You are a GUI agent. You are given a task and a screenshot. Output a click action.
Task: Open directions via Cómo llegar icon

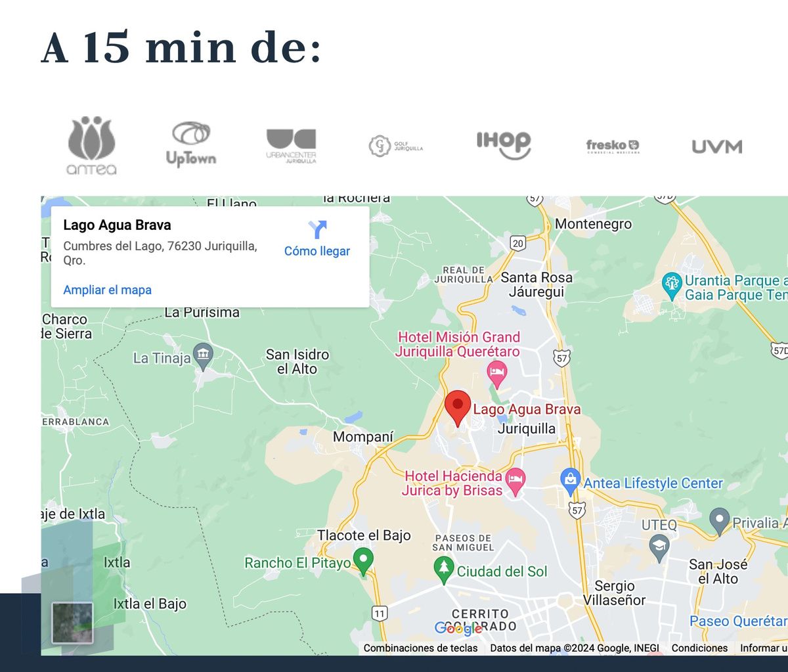point(317,229)
